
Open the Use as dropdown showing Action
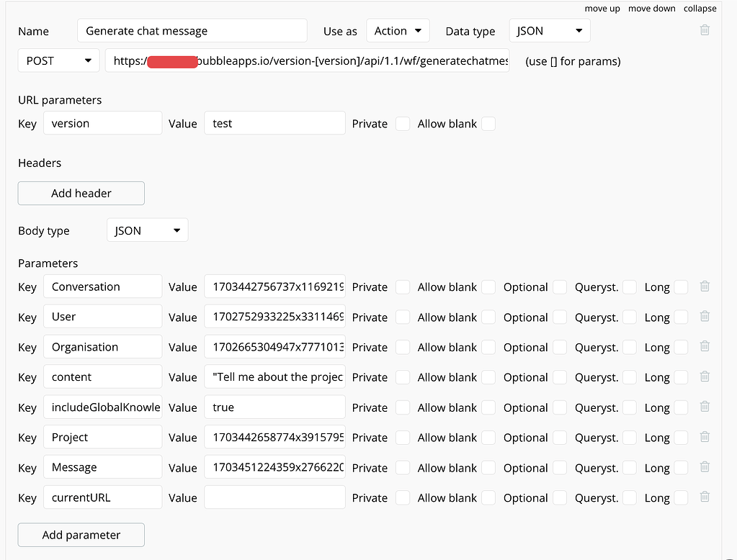tap(398, 31)
